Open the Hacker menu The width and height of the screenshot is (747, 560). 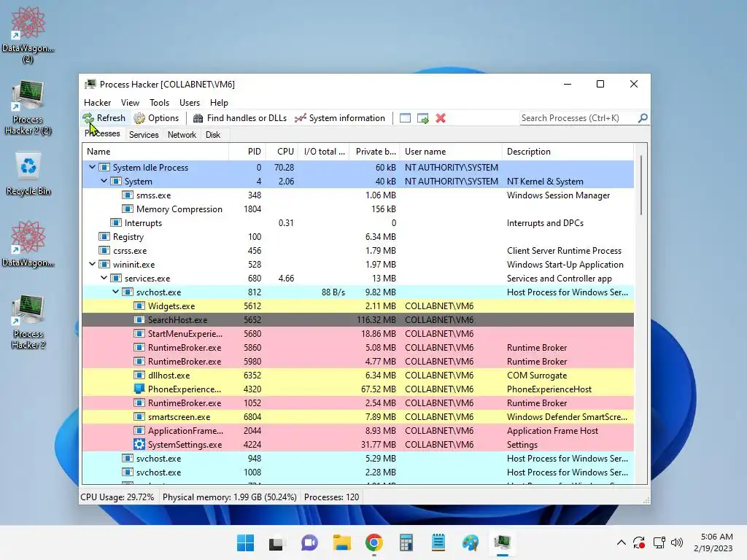(x=97, y=102)
